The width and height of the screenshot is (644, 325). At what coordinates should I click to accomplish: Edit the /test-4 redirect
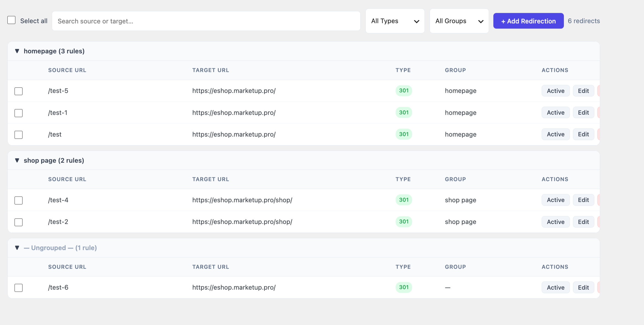pos(583,200)
